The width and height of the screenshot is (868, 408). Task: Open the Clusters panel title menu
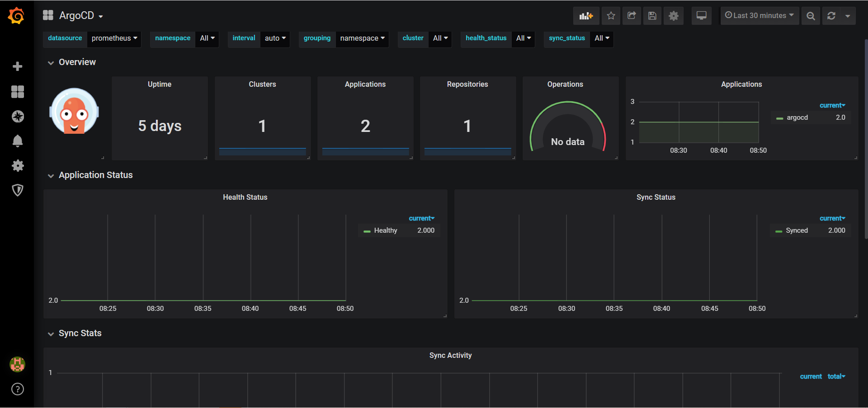click(262, 84)
